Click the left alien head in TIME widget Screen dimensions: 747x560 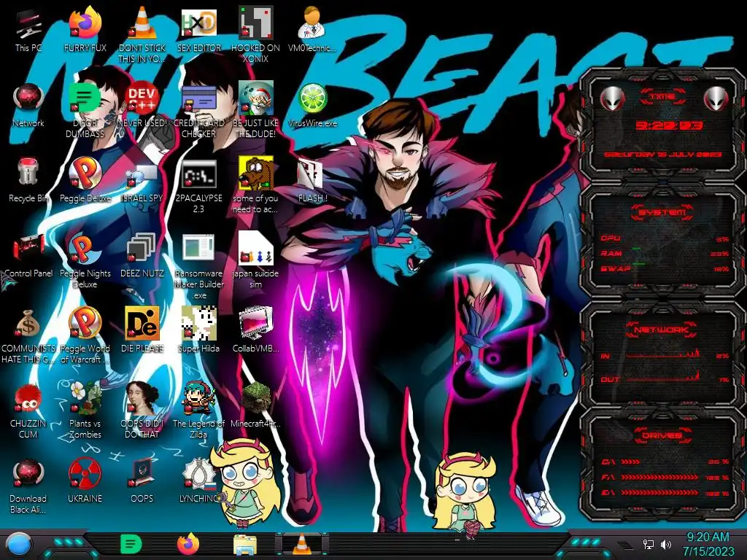612,98
